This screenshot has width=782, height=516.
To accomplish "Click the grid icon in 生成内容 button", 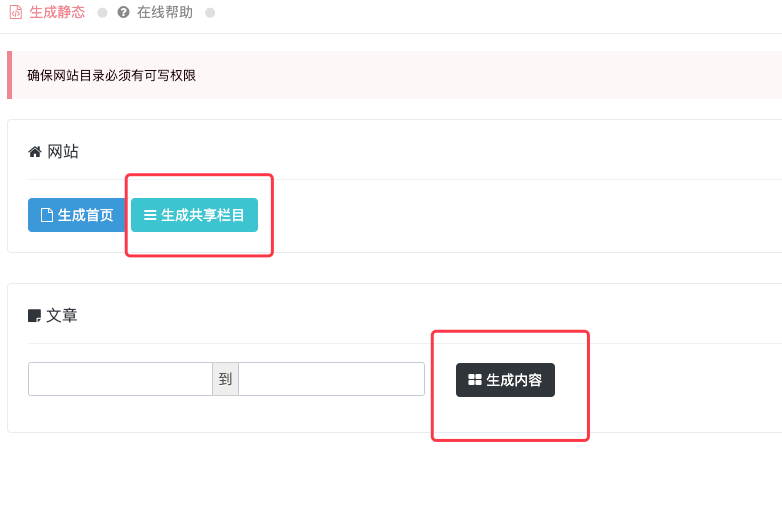I will pos(475,380).
